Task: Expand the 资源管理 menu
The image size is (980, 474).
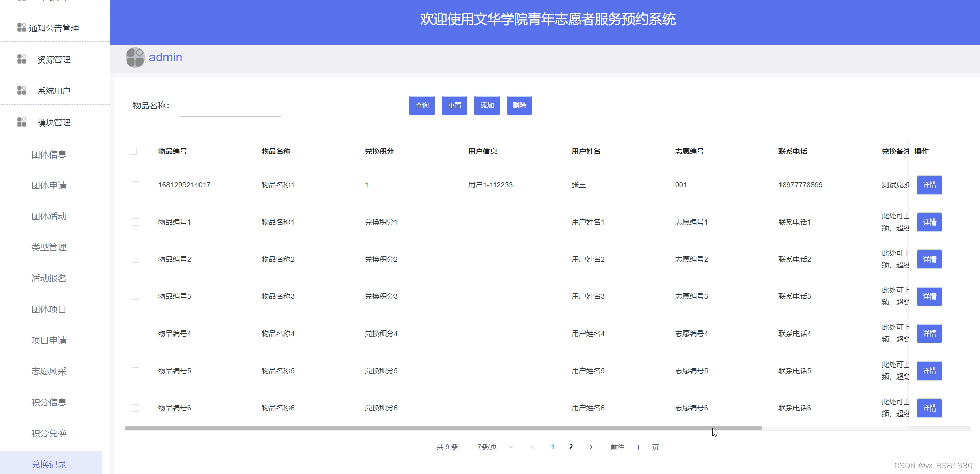Action: [x=55, y=59]
